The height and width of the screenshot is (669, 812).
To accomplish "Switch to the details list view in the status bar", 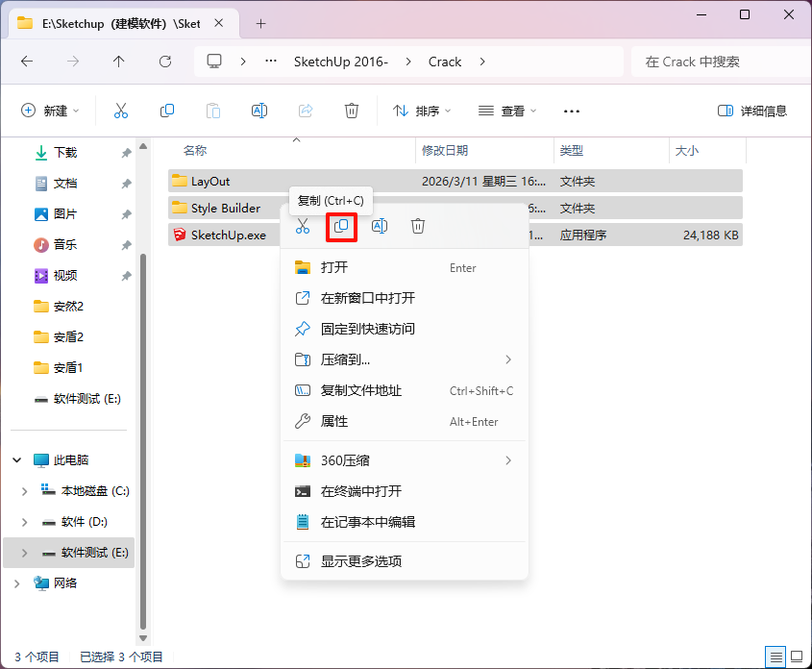I will pyautogui.click(x=775, y=657).
